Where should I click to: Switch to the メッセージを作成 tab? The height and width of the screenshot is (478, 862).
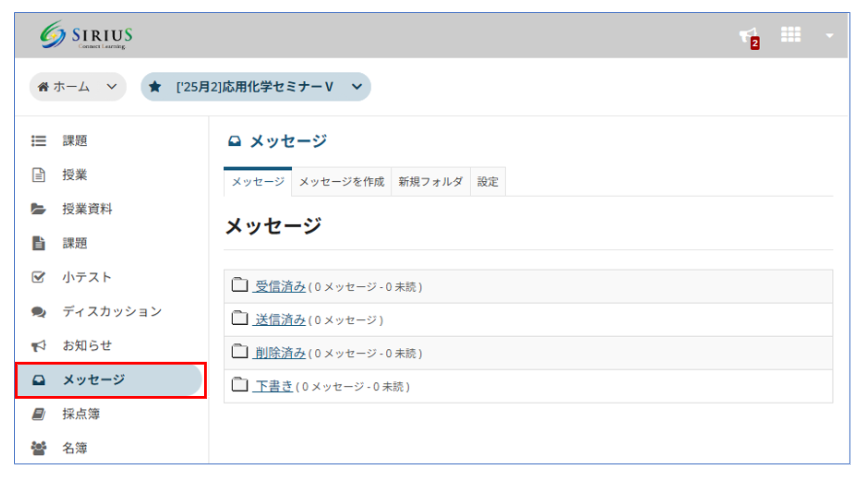341,182
